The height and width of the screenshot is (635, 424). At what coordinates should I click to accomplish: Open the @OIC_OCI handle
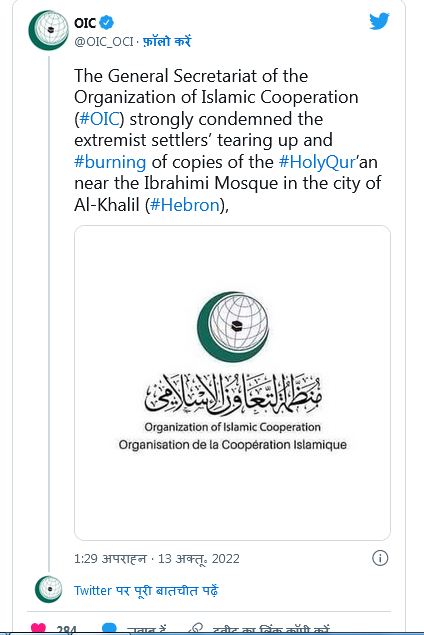[x=104, y=42]
